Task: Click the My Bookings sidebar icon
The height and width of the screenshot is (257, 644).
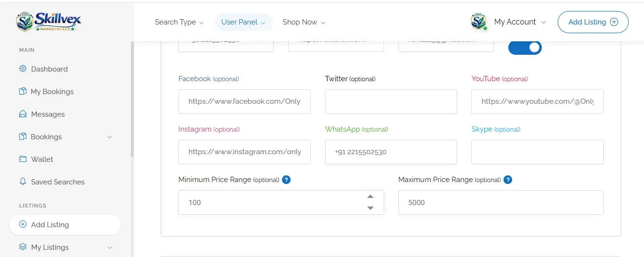Action: coord(23,91)
